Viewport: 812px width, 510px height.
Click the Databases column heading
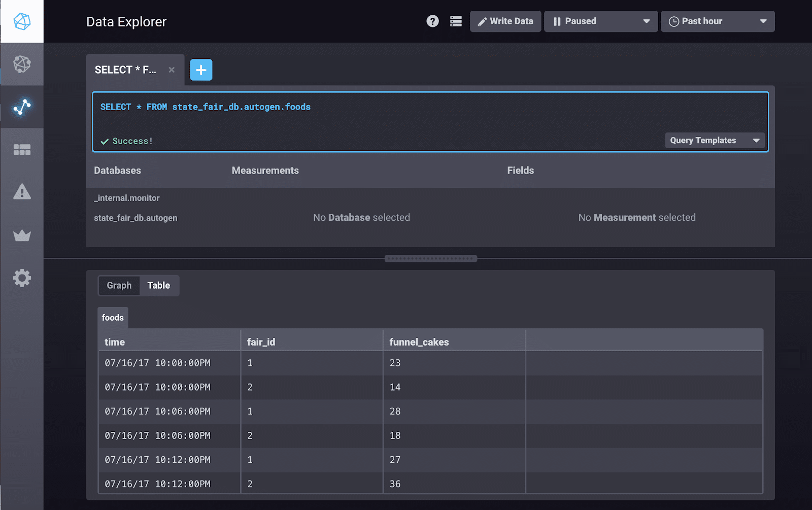click(117, 171)
